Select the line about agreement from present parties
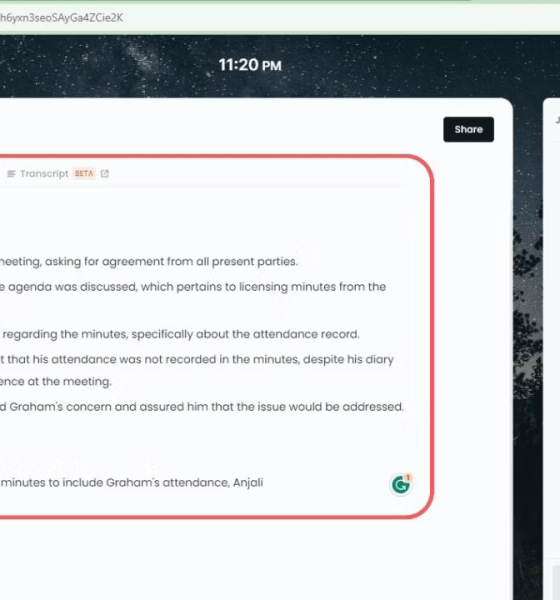 149,261
